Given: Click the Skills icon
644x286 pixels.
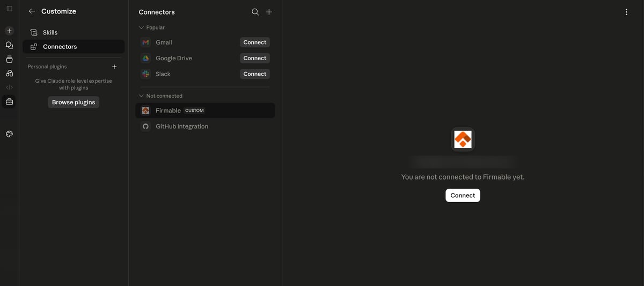Looking at the screenshot, I should (34, 33).
